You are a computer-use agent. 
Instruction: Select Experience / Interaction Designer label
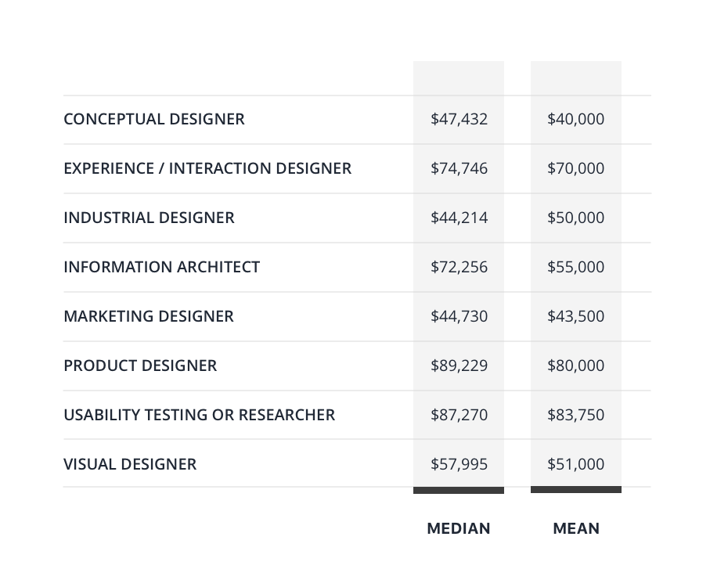click(207, 168)
